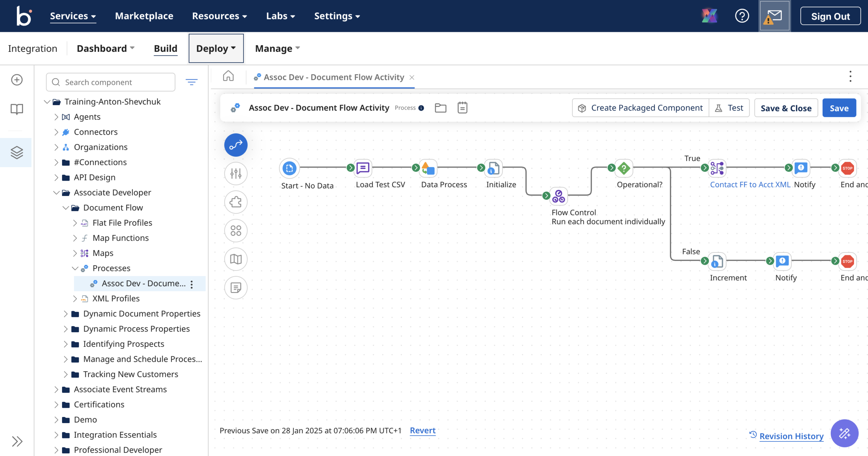Click the Save & Close button
868x456 pixels.
click(786, 108)
